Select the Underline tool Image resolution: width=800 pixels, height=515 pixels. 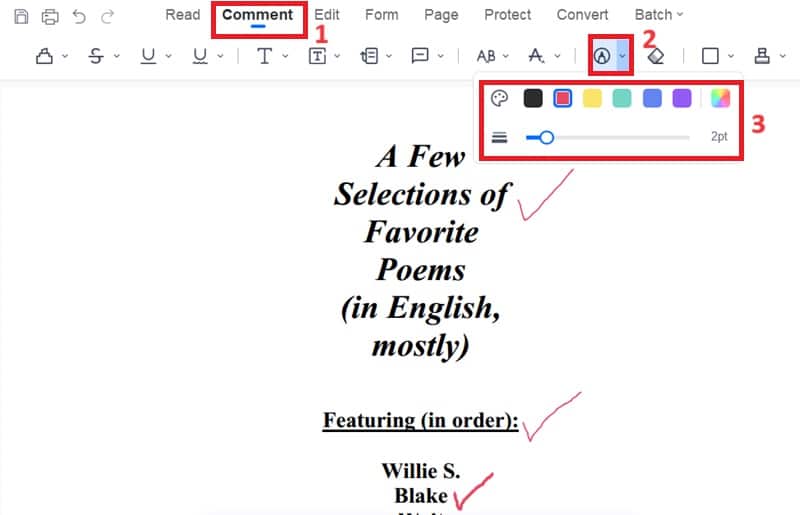148,56
